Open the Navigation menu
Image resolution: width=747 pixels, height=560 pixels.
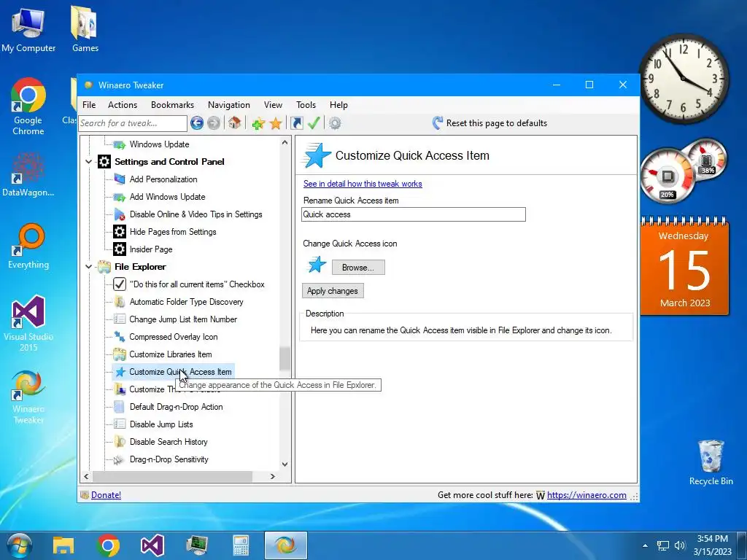point(228,105)
